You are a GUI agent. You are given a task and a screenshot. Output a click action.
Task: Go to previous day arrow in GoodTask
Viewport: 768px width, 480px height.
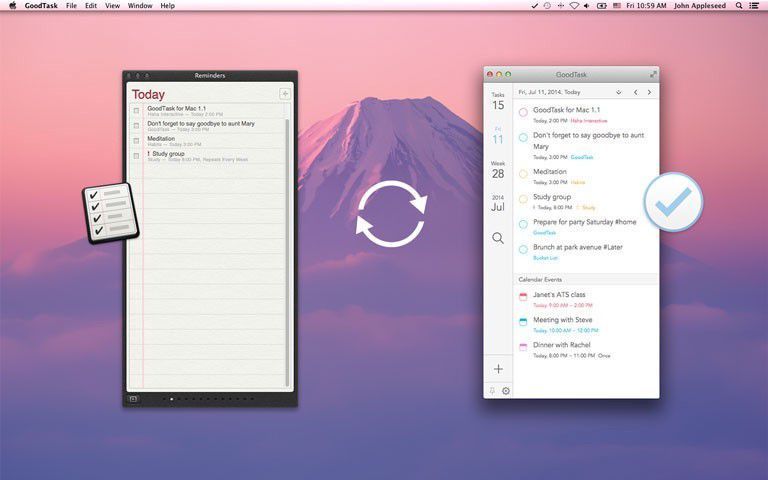click(x=636, y=92)
